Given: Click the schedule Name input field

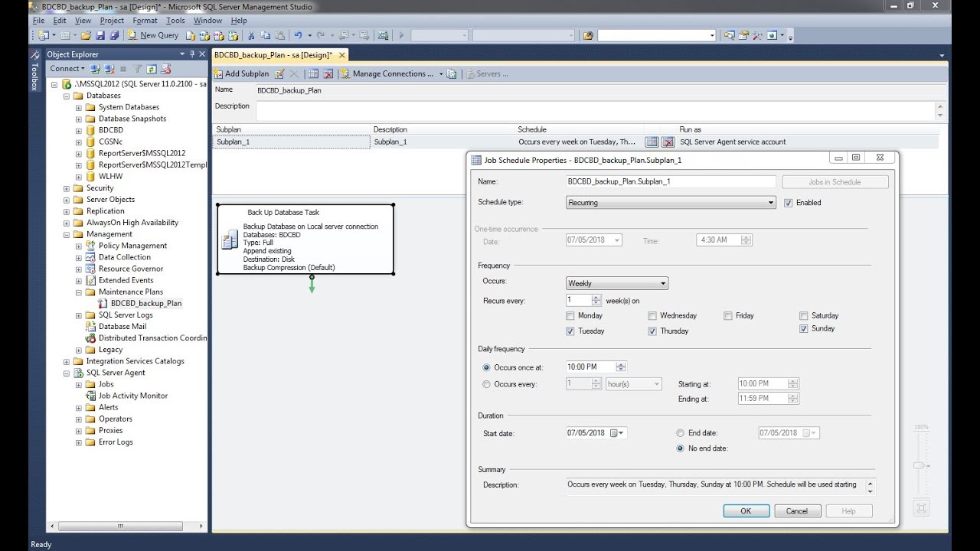Looking at the screenshot, I should tap(671, 182).
